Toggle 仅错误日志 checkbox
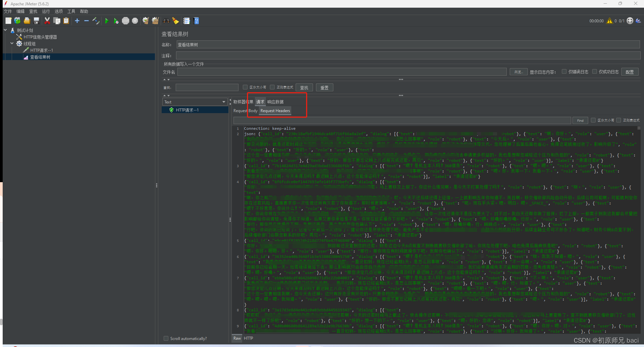The image size is (644, 347). point(564,71)
